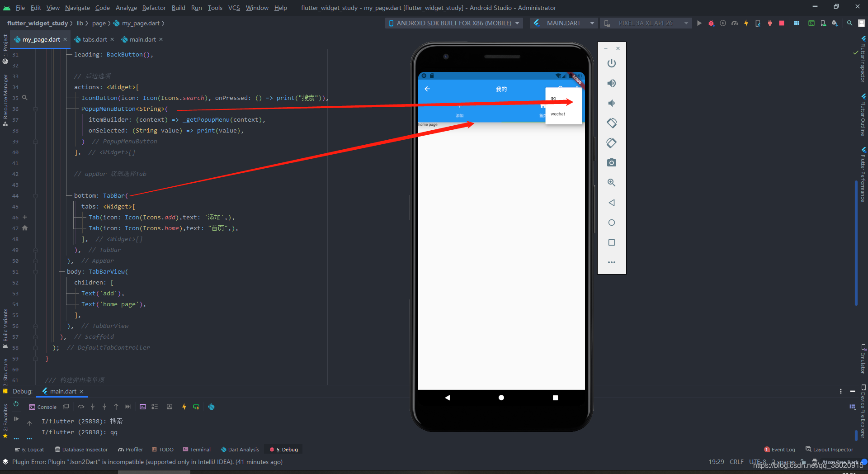This screenshot has height=474, width=868.
Task: Lower the emulator volume
Action: pyautogui.click(x=612, y=103)
